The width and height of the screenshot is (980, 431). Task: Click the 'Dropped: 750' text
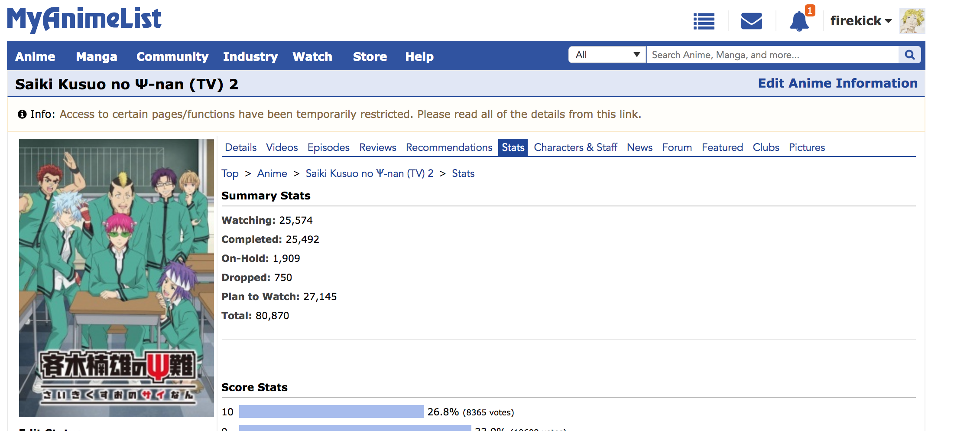[257, 278]
